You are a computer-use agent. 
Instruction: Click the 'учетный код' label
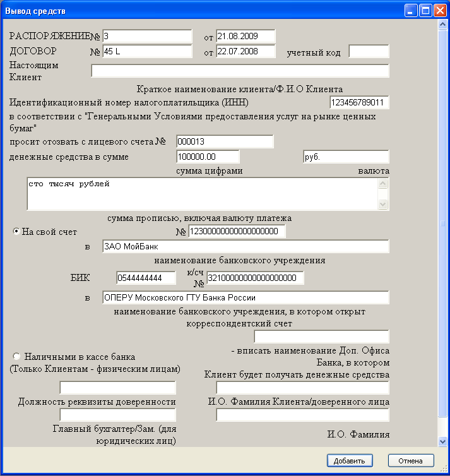tap(314, 53)
